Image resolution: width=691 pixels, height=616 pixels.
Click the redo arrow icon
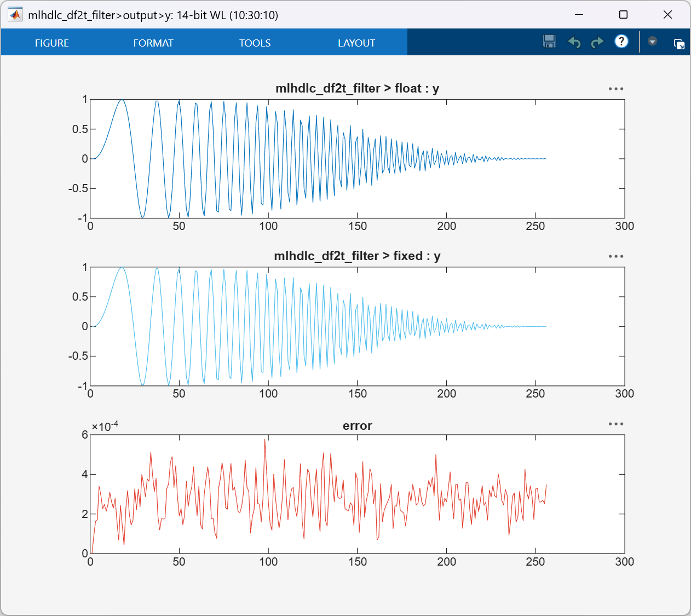597,42
